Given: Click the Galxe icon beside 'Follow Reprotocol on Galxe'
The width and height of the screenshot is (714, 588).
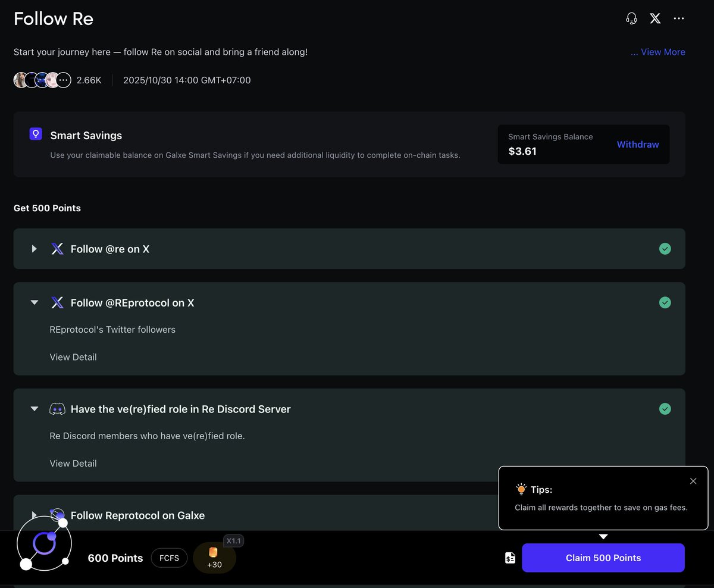Looking at the screenshot, I should point(57,515).
